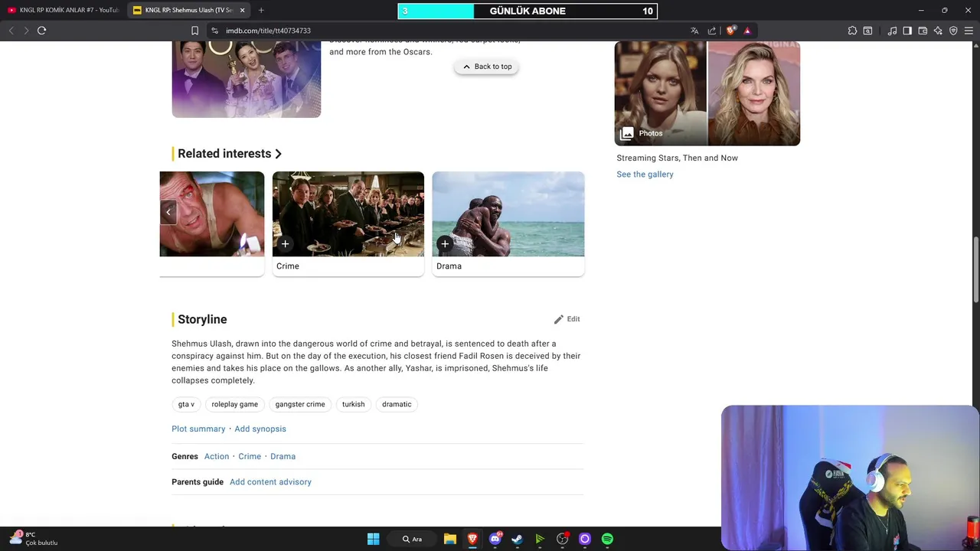Click the previous arrow on Related interests carousel

point(168,213)
